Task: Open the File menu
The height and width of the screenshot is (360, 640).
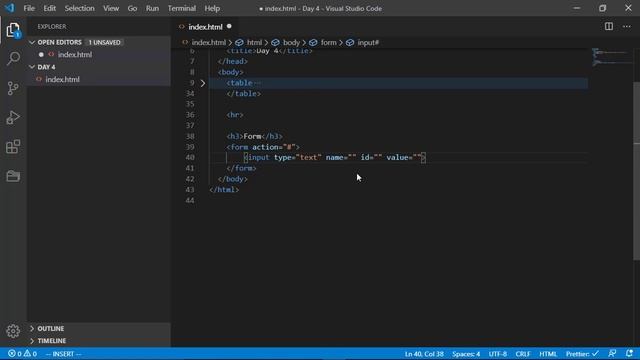Action: 29,8
